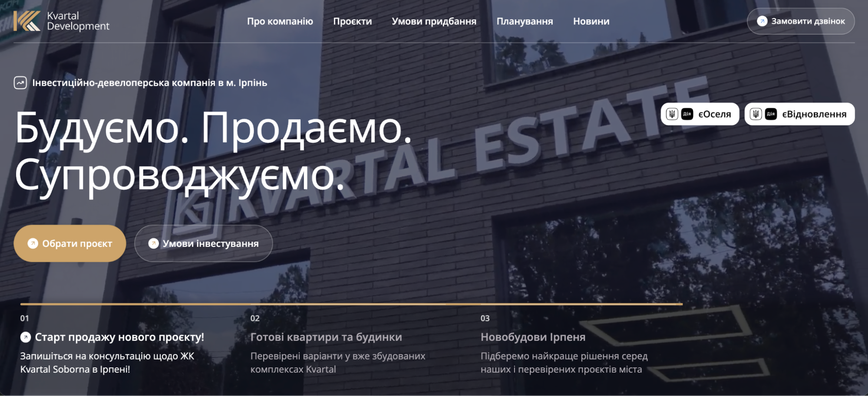The image size is (868, 396).
Task: Open the Планування menu item
Action: click(x=525, y=20)
